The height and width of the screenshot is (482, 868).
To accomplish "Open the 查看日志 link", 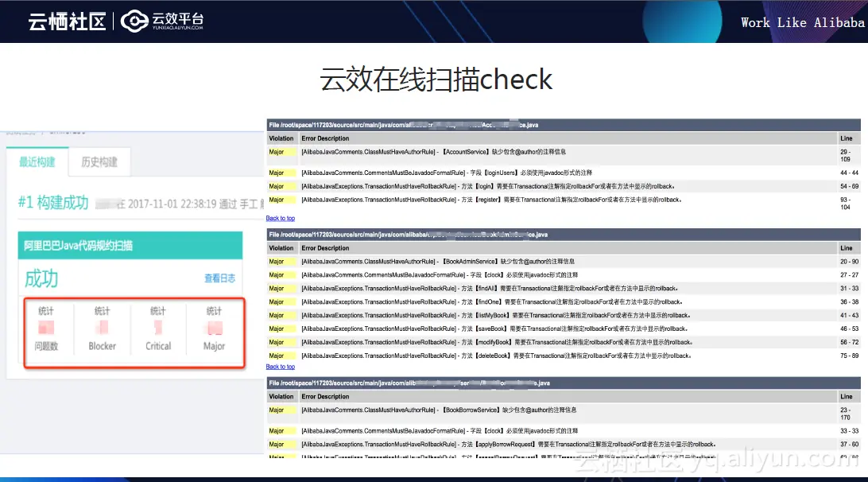I will (219, 278).
